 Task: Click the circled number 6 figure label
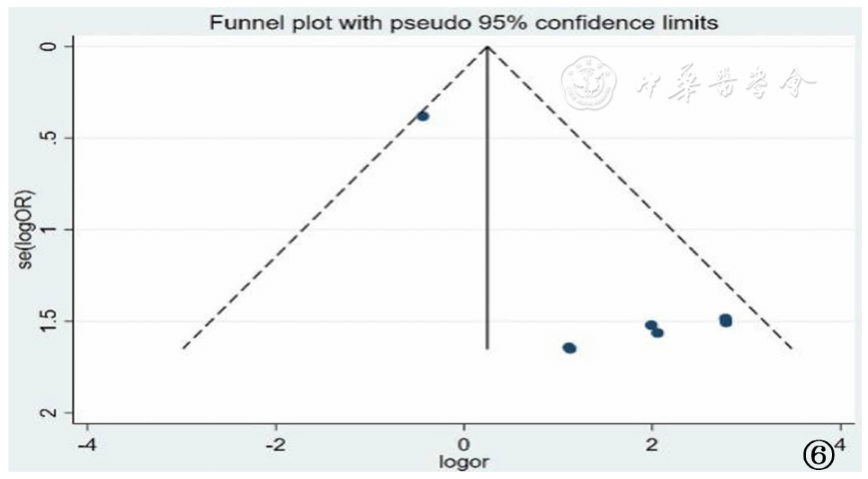pos(818,456)
